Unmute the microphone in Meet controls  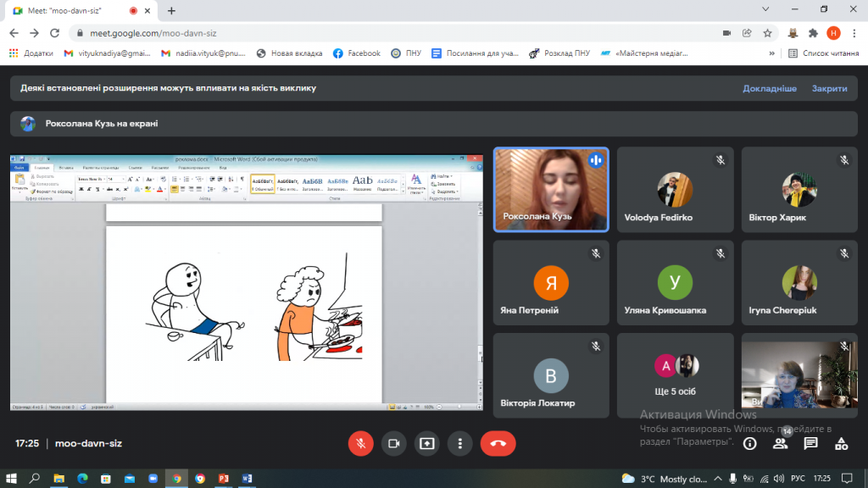click(360, 443)
